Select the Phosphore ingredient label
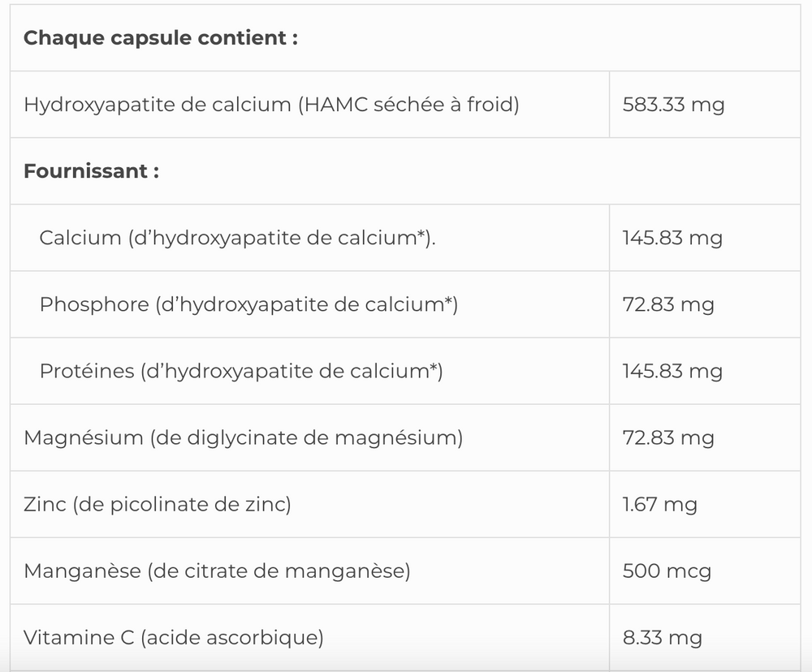The width and height of the screenshot is (812, 672). [248, 304]
